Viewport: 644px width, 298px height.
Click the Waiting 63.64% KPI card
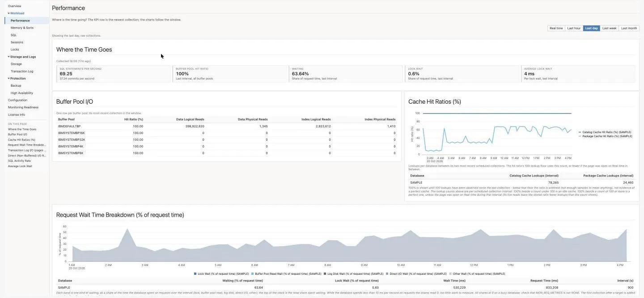pyautogui.click(x=347, y=74)
